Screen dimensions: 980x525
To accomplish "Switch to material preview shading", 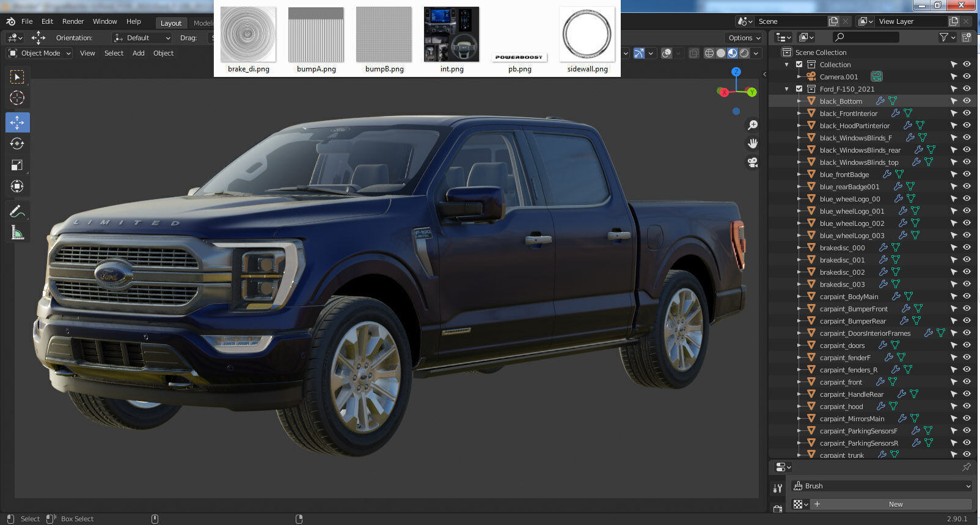I will [x=733, y=53].
